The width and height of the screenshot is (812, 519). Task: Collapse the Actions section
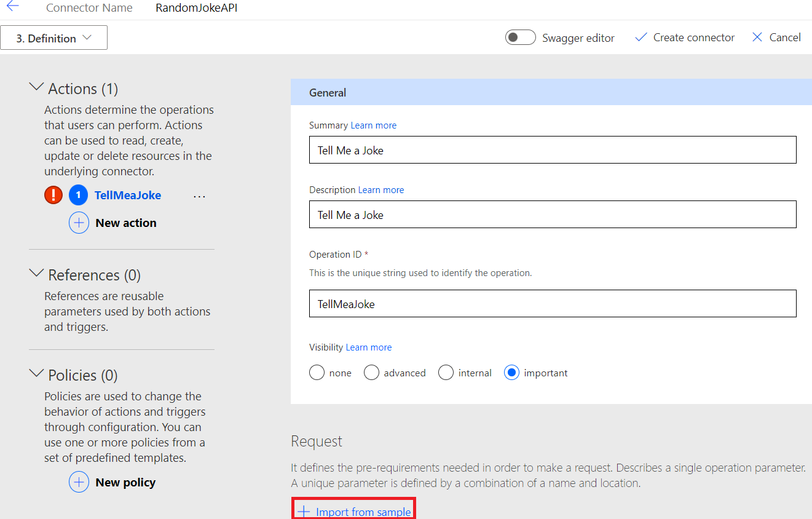(37, 88)
